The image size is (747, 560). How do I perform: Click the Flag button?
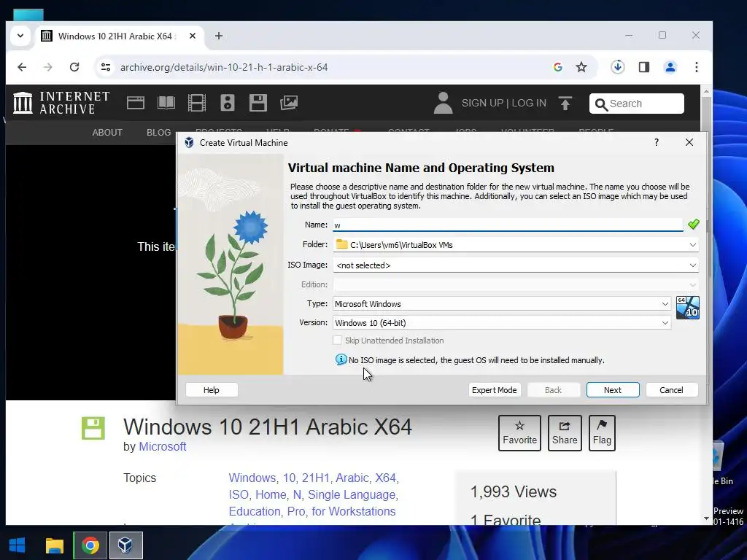pos(602,433)
